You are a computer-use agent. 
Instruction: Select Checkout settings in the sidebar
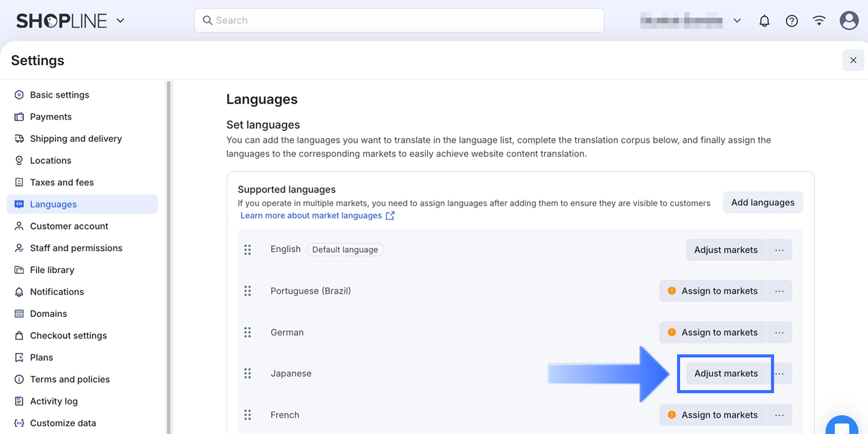[x=68, y=335]
